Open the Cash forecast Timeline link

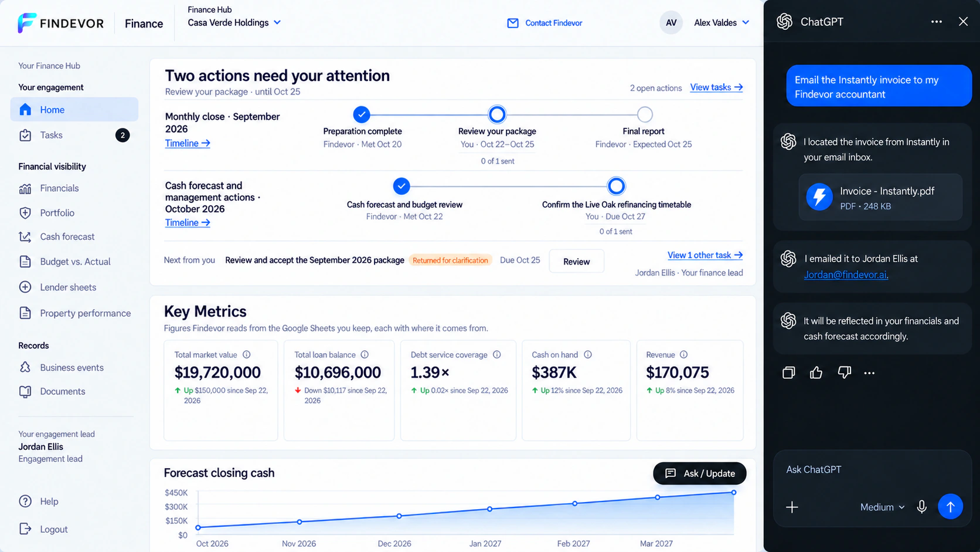click(x=188, y=222)
